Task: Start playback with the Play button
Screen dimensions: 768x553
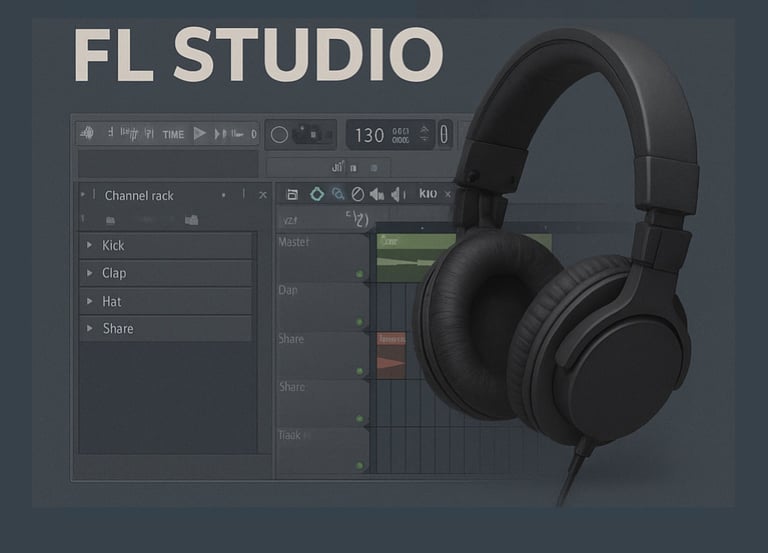Action: coord(199,133)
